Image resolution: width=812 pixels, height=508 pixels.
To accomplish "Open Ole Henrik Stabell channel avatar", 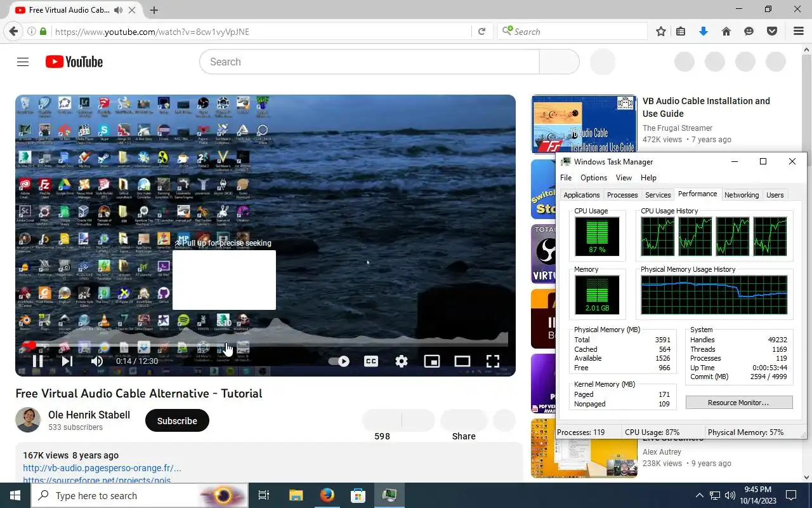I will [x=28, y=420].
